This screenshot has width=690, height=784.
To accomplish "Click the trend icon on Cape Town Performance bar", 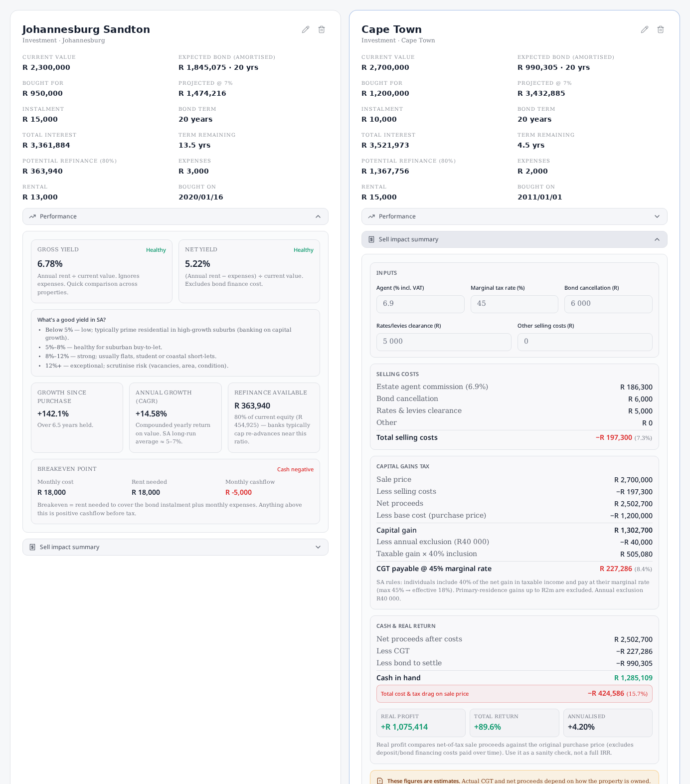I will tap(371, 216).
